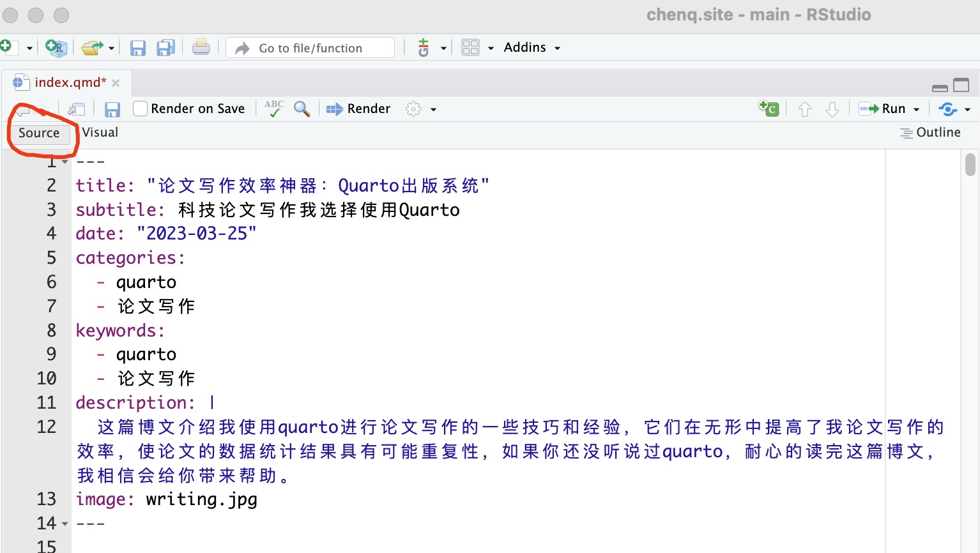Open the Addins menu
980x553 pixels.
[532, 47]
